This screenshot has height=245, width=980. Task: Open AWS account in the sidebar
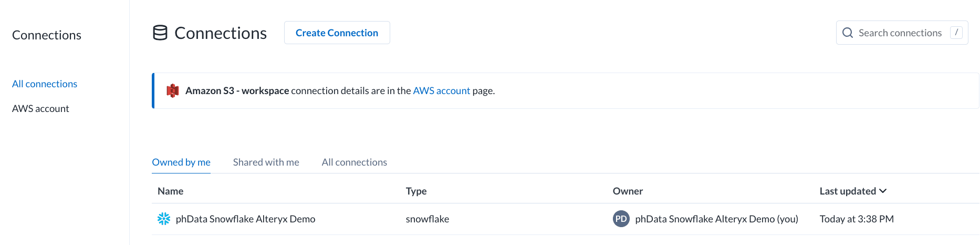coord(40,108)
